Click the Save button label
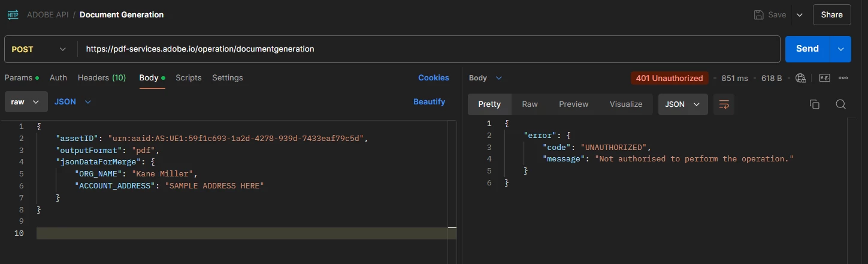This screenshot has height=264, width=868. click(x=777, y=15)
